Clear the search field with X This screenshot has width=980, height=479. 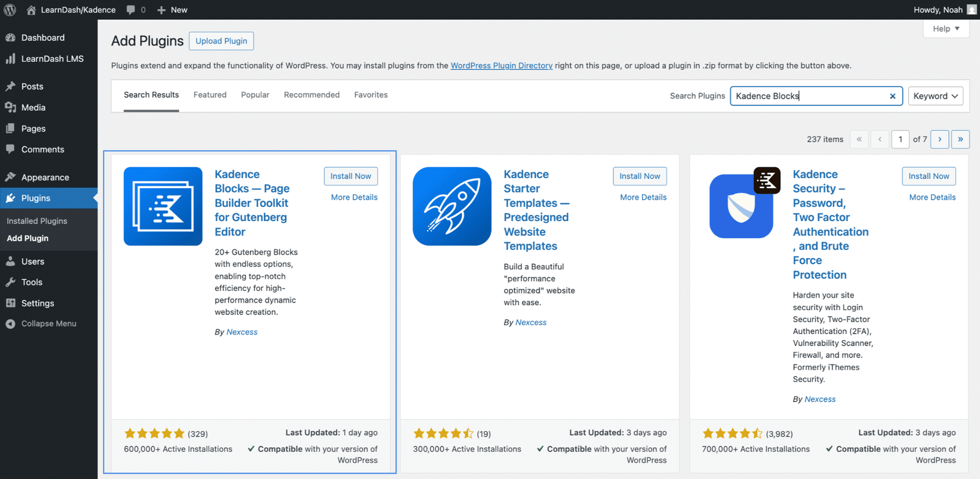892,96
